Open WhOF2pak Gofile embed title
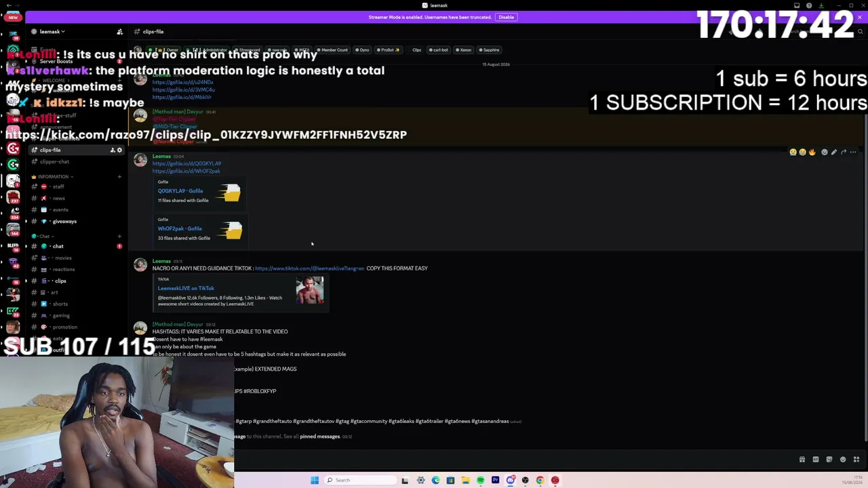The height and width of the screenshot is (488, 868). tap(179, 229)
